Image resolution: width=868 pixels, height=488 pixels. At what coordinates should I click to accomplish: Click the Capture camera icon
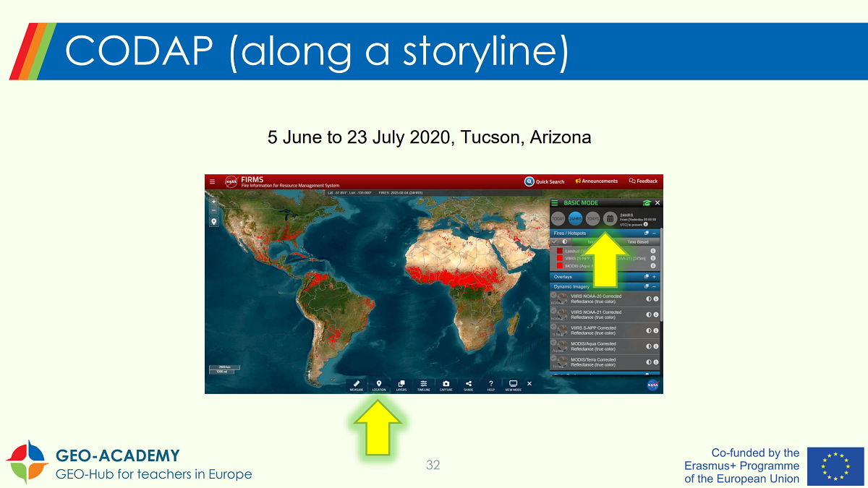(446, 385)
